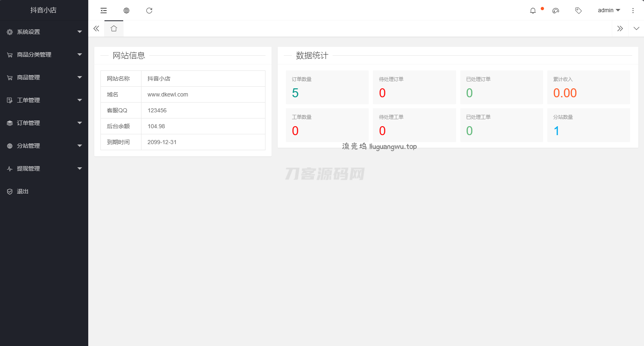Open the notification bell

pyautogui.click(x=533, y=11)
